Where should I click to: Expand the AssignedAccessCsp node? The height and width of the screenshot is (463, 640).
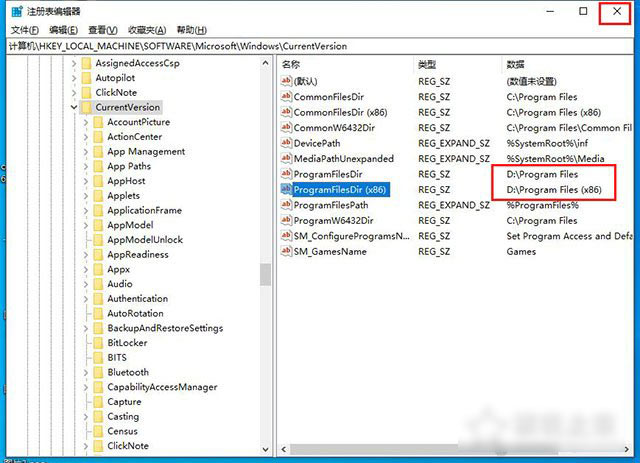point(74,63)
